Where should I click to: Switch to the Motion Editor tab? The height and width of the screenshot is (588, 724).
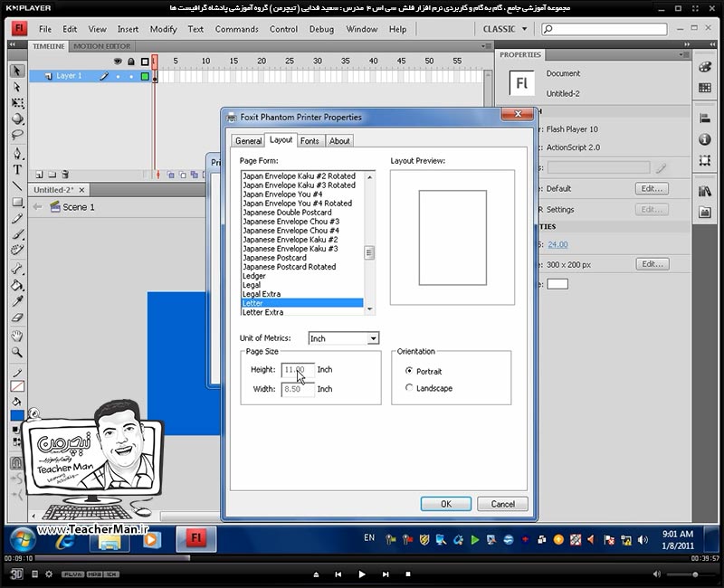tap(102, 46)
